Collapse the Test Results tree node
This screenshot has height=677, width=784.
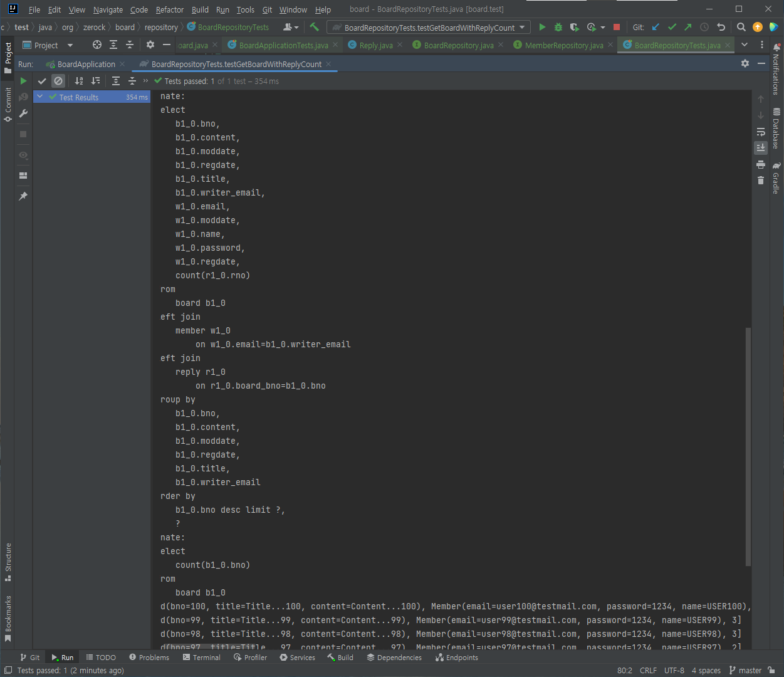(x=40, y=97)
